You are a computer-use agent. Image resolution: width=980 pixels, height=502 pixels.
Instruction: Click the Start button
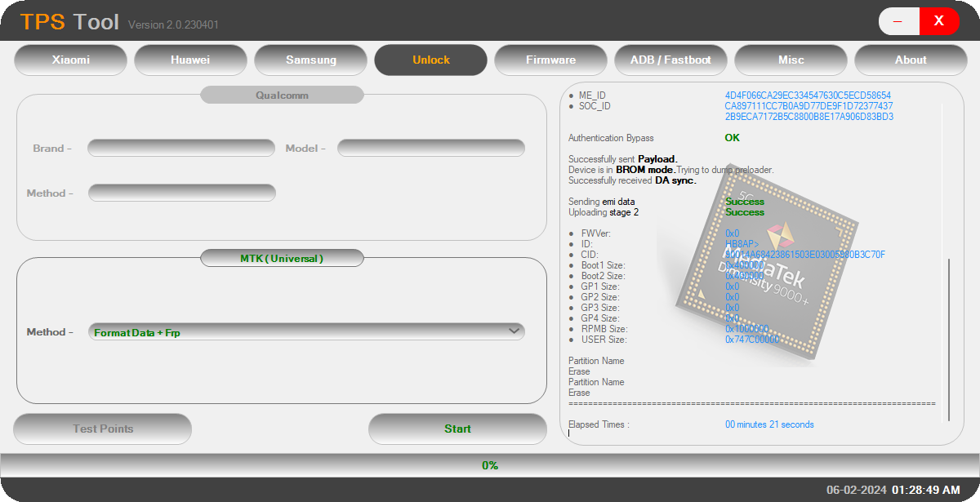tap(457, 429)
